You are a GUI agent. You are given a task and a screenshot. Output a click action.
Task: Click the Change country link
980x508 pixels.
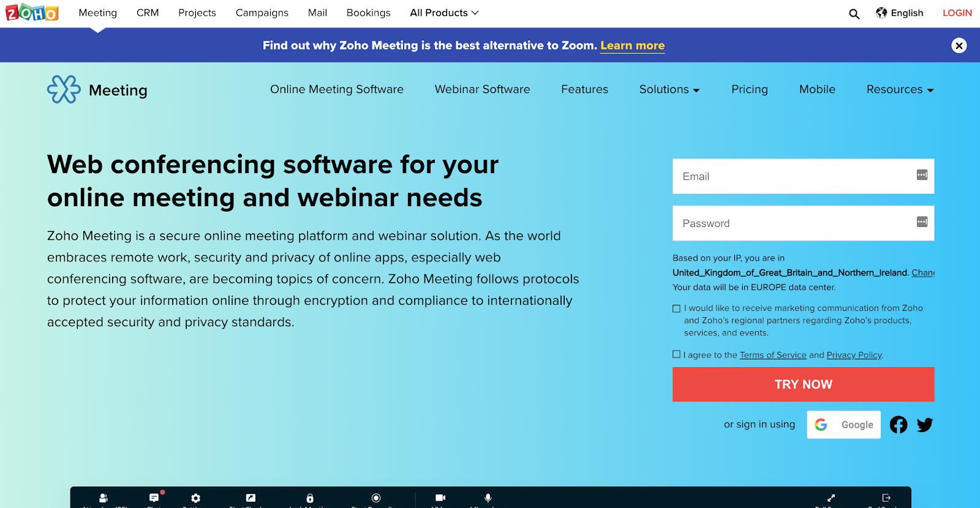[x=923, y=273]
